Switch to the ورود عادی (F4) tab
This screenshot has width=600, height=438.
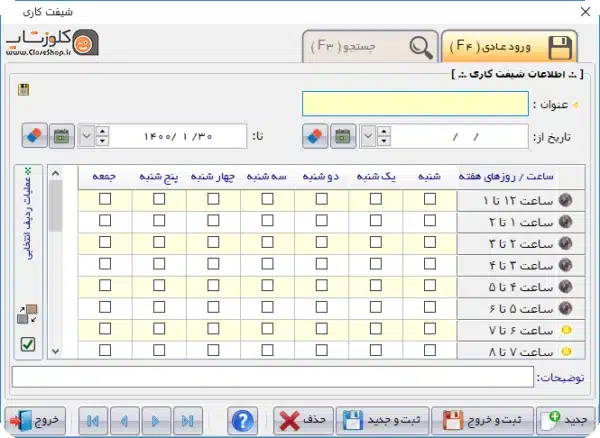510,47
